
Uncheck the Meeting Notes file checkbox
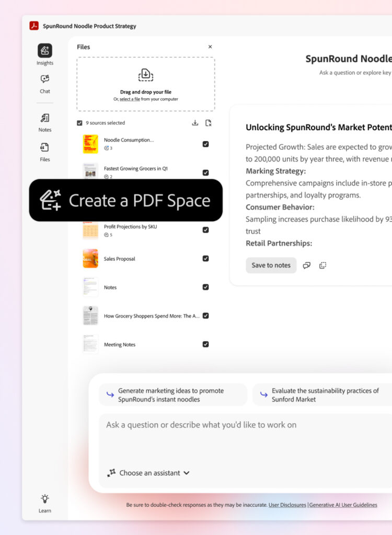click(205, 344)
